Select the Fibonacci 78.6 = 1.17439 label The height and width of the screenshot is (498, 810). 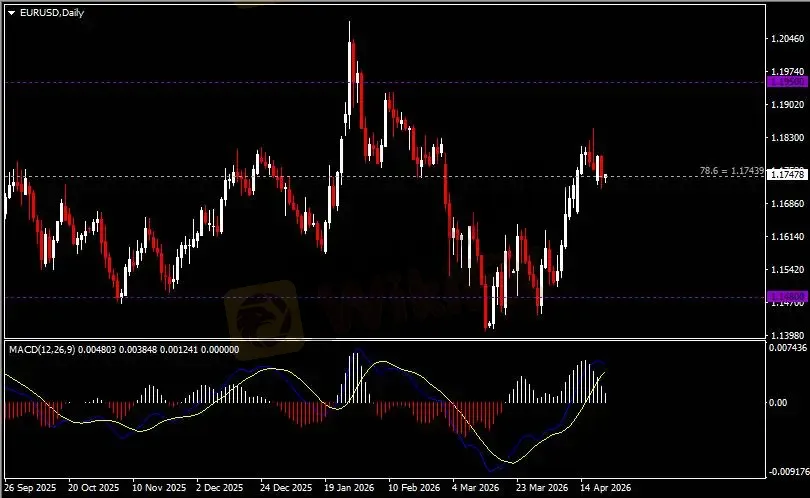(x=732, y=171)
